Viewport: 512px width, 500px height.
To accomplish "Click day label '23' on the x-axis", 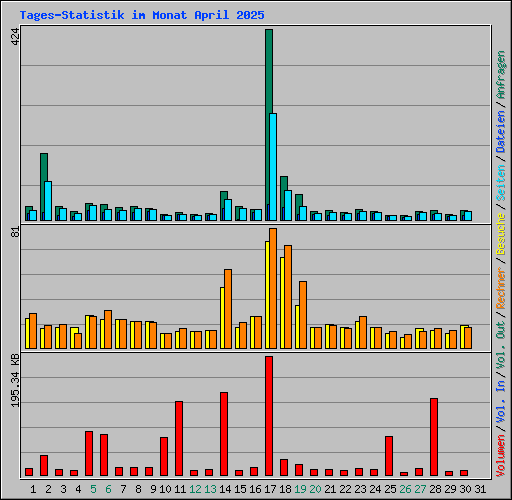I will 360,489.
